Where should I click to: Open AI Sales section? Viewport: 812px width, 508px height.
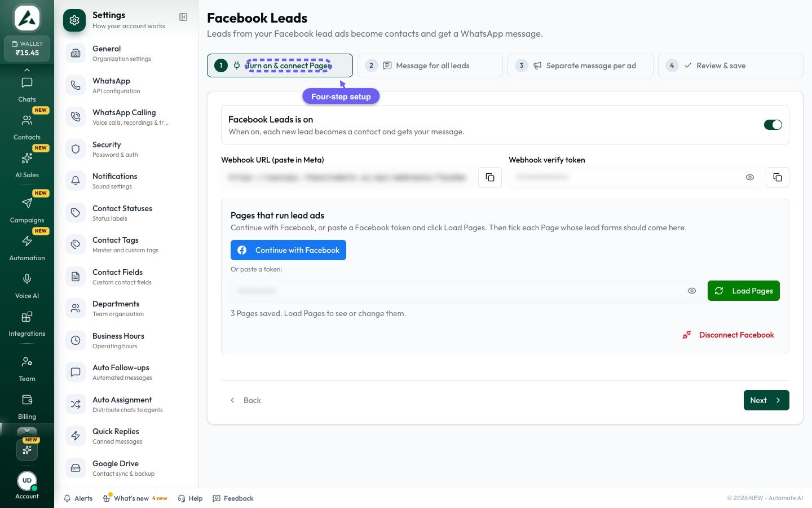pos(27,164)
